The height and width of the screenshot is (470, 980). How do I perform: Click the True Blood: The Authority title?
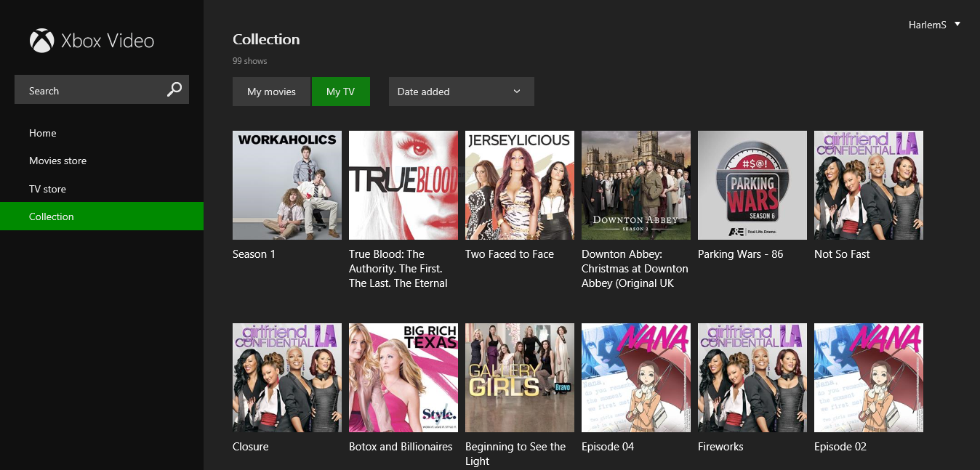398,269
